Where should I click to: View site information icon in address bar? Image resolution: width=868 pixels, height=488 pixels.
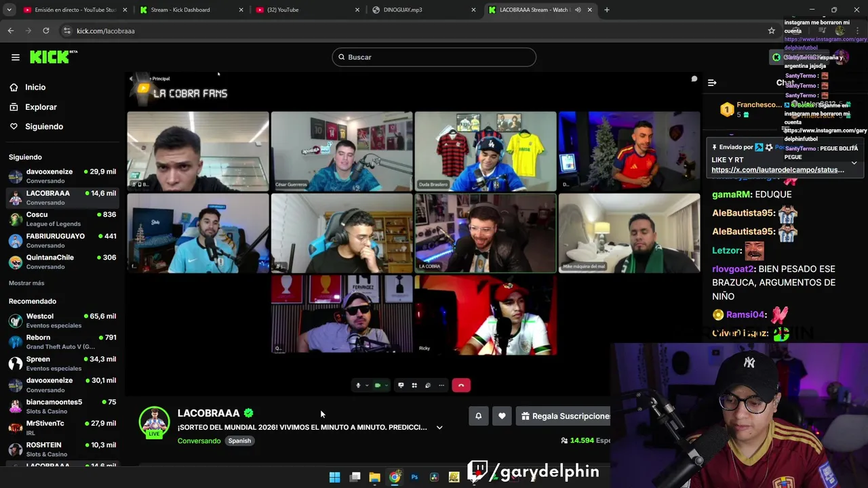[66, 30]
